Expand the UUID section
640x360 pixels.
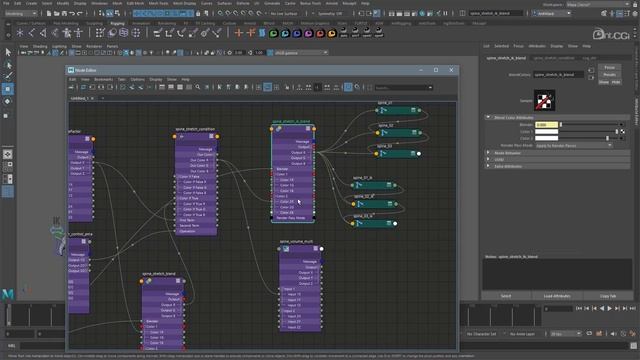tap(488, 159)
